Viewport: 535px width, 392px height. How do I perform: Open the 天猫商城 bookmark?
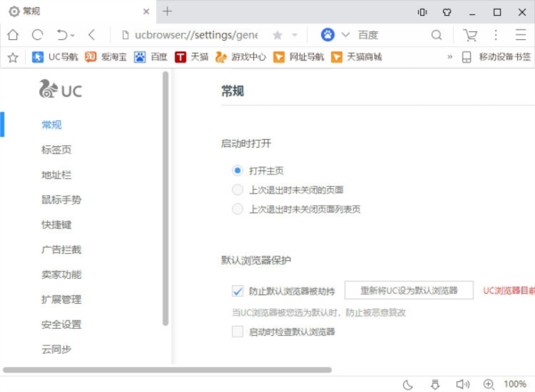click(356, 57)
